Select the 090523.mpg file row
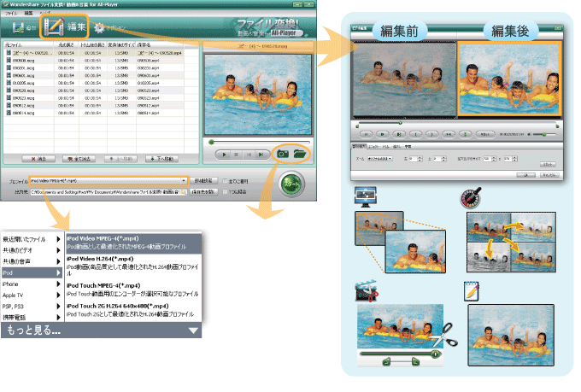This screenshot has height=392, width=581. (94, 98)
